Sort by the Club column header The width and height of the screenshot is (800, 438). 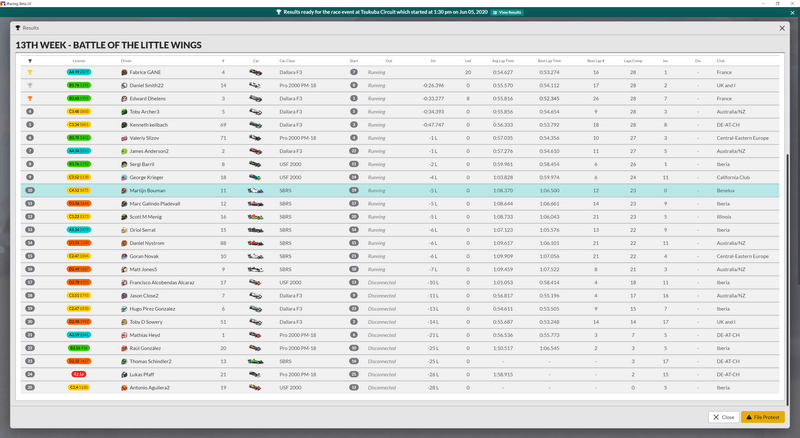tap(720, 61)
